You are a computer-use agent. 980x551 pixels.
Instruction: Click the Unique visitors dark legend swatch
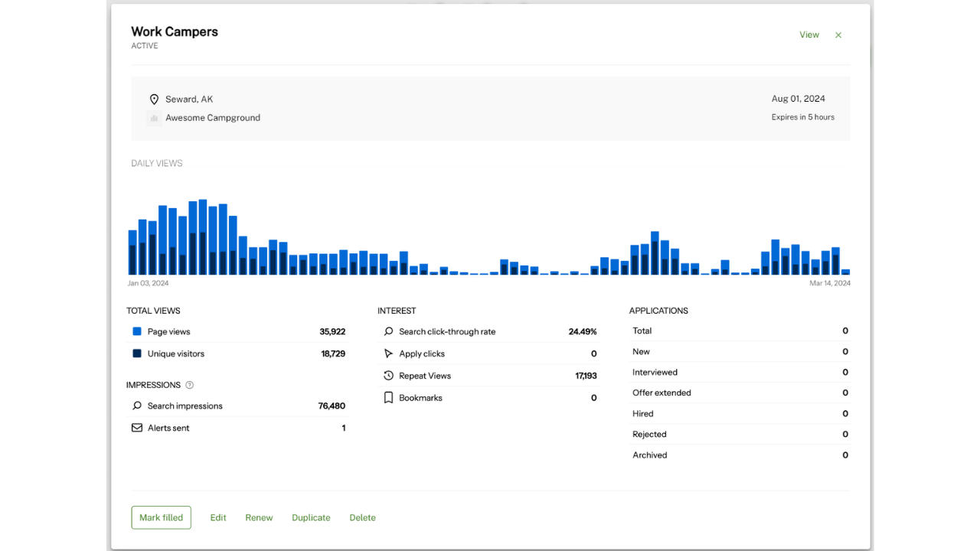(x=136, y=354)
